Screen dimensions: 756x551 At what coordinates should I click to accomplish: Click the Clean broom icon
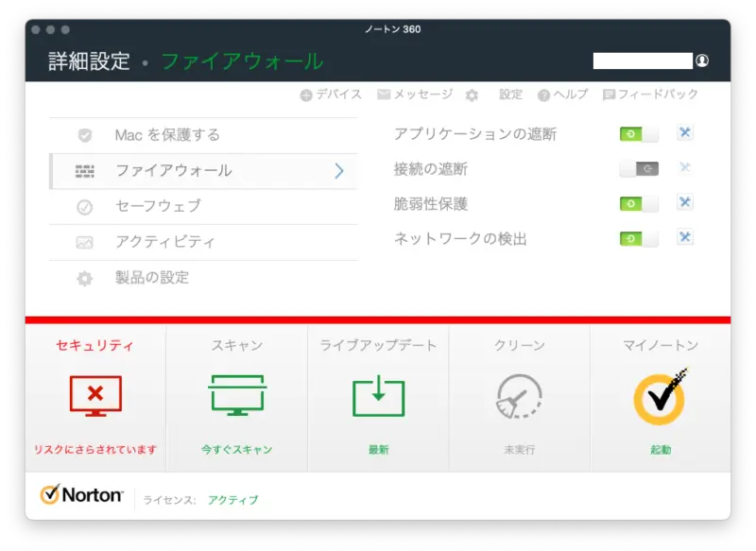[519, 396]
